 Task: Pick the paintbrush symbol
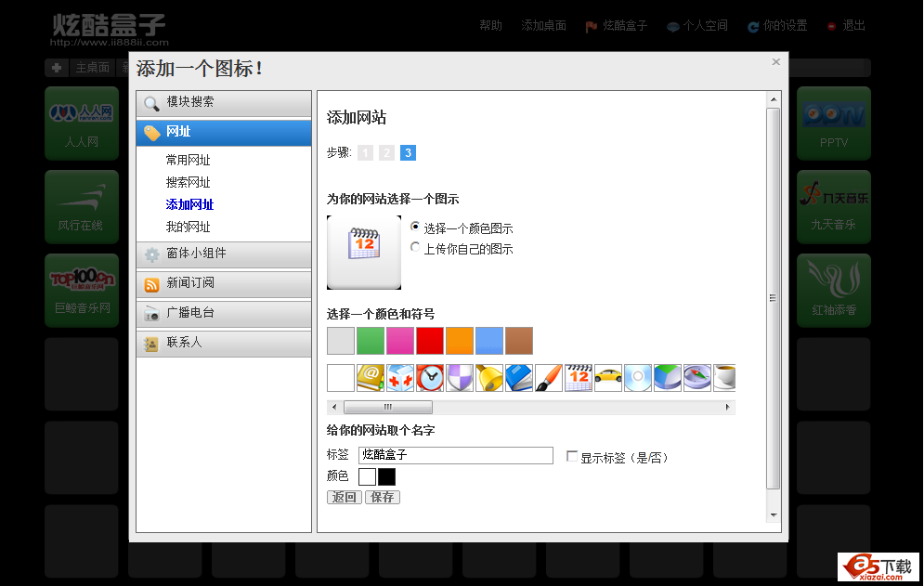[549, 378]
